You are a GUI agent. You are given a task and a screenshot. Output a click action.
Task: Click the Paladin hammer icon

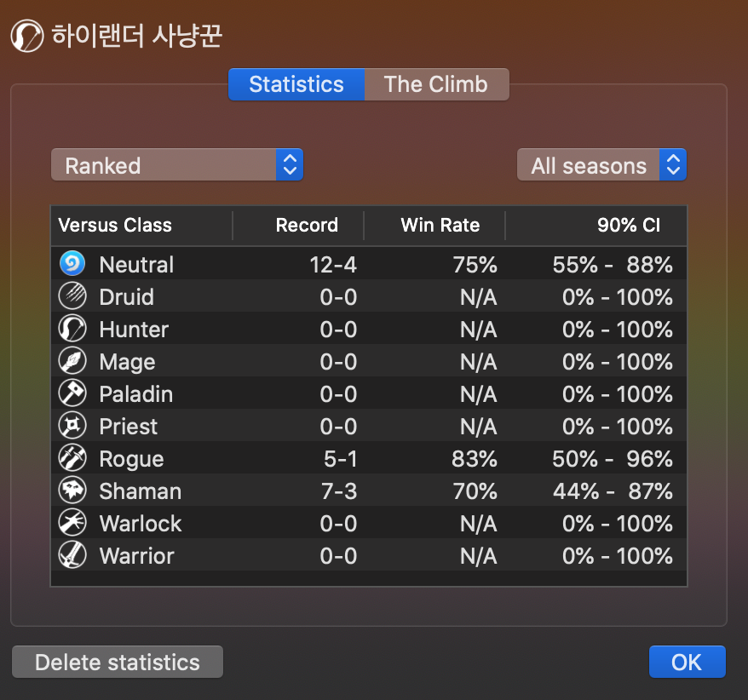pos(72,393)
